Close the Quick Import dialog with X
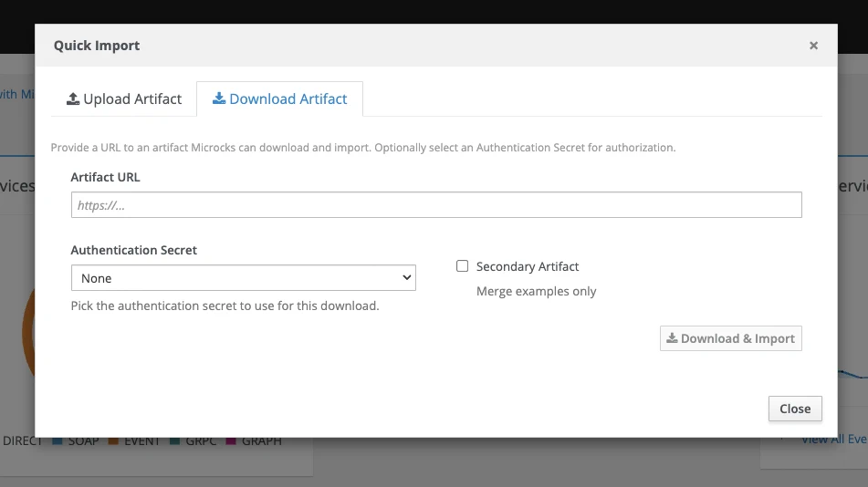This screenshot has height=487, width=868. (x=813, y=46)
